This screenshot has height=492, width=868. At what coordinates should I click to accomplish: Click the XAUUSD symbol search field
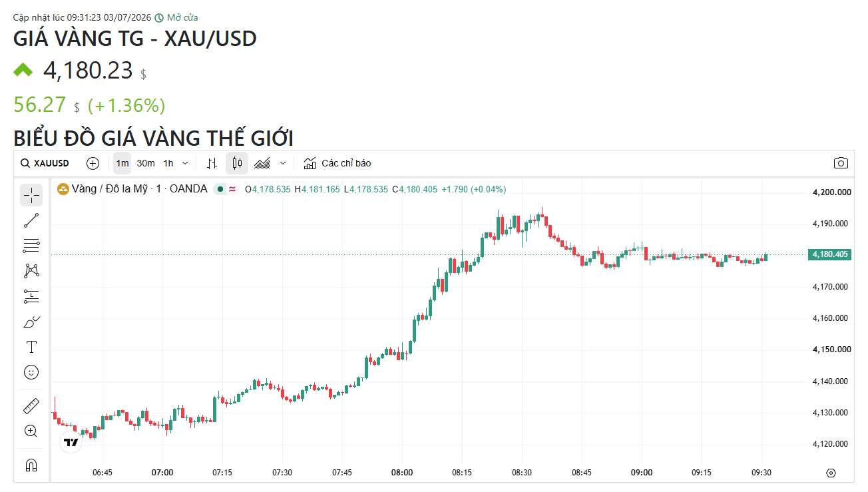(x=45, y=163)
